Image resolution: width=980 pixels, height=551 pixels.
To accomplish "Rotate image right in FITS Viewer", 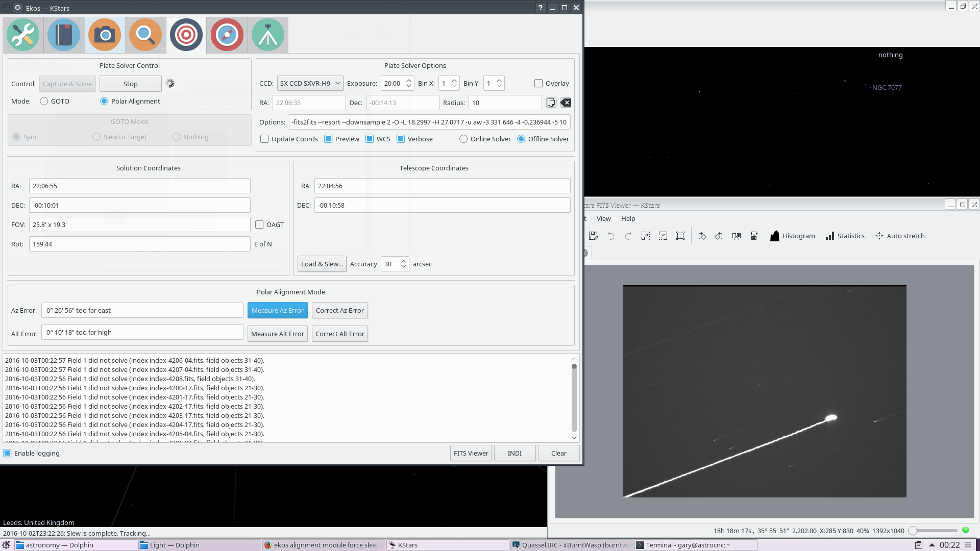I will (x=702, y=236).
